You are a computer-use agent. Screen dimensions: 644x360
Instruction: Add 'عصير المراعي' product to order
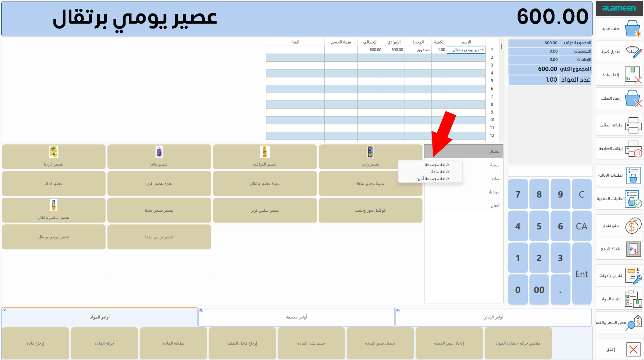265,157
